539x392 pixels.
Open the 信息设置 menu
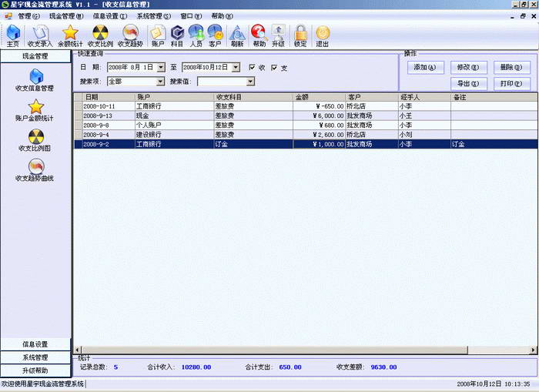[x=110, y=16]
